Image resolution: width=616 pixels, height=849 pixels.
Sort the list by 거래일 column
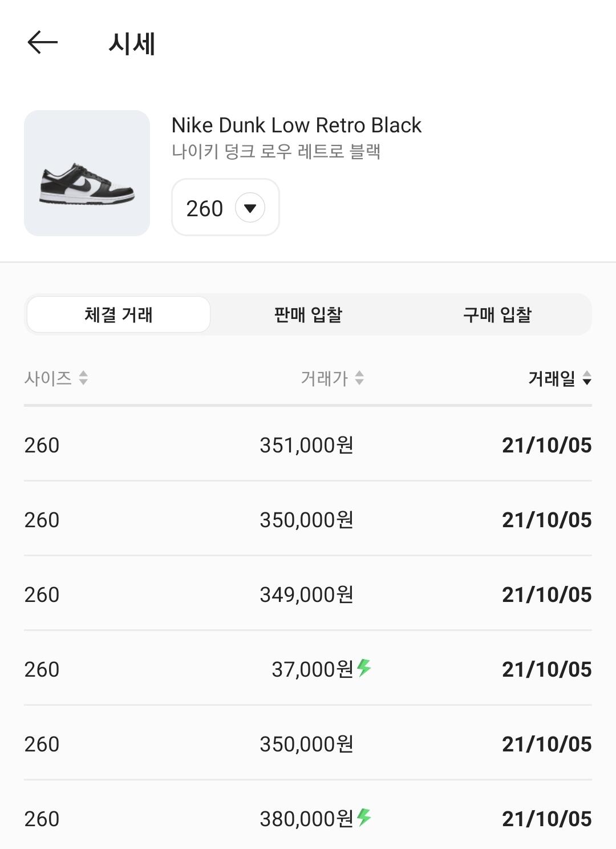(x=587, y=378)
